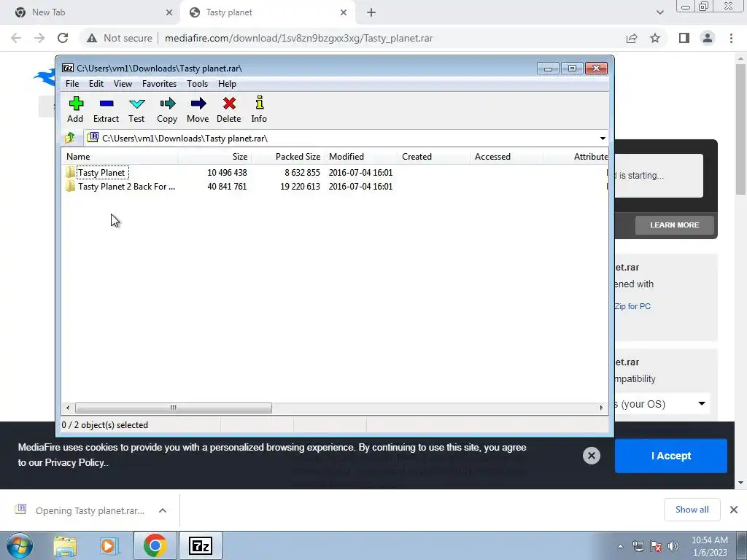Sort list by Size column header
This screenshot has height=560, width=747.
(214, 157)
